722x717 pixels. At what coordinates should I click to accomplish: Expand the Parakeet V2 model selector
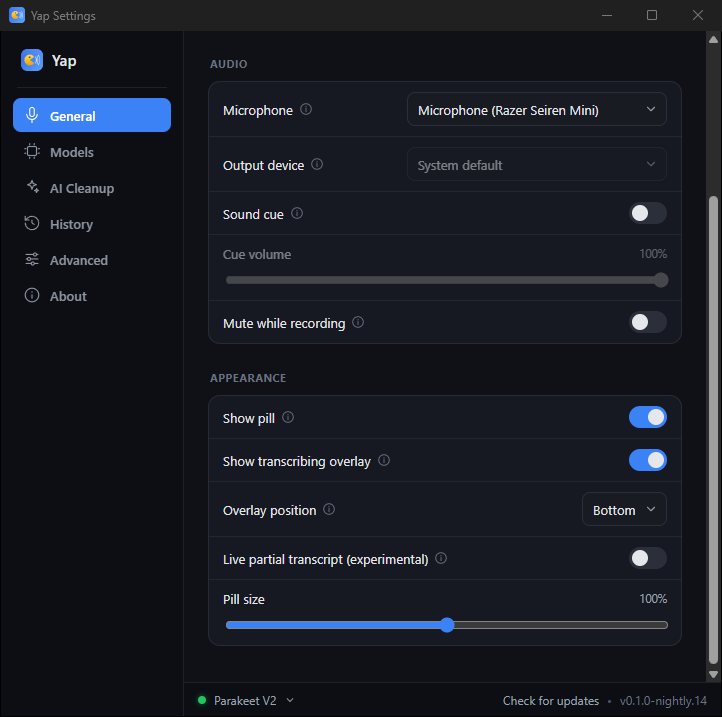(254, 700)
